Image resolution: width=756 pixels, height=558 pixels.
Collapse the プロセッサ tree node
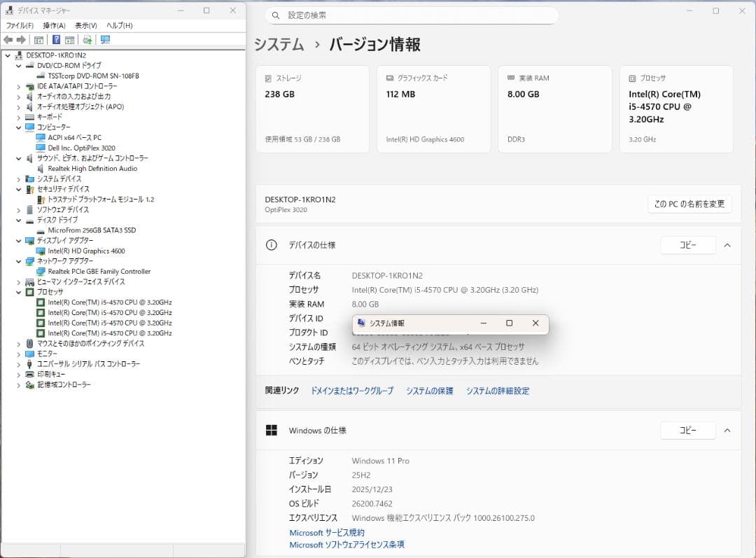18,292
